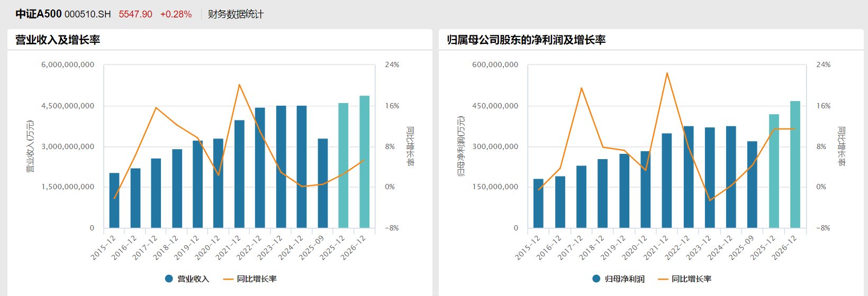Toggle the 营业收入 series legend label
Viewport: 868px width, 296px height.
click(x=193, y=279)
